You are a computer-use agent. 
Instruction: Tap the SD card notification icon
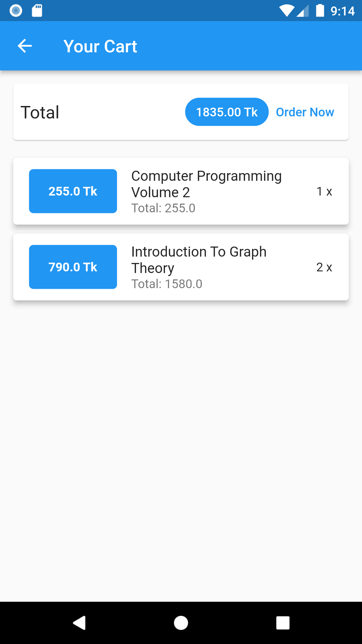point(37,11)
